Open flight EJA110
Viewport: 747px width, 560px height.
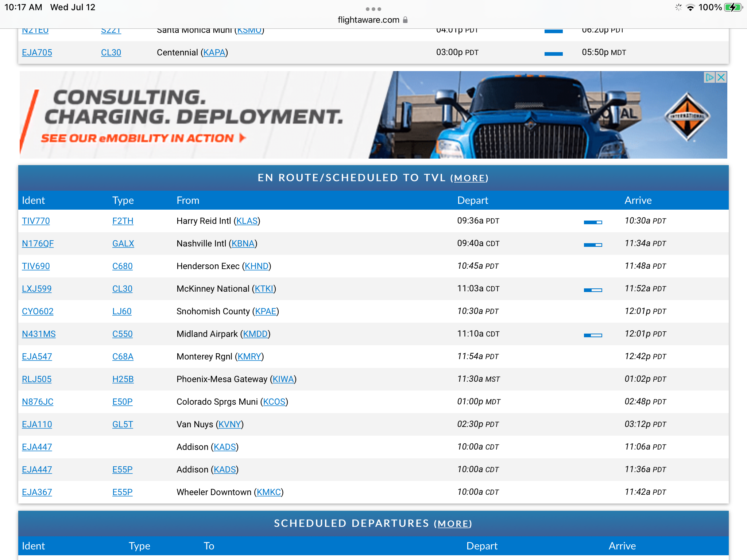[37, 424]
